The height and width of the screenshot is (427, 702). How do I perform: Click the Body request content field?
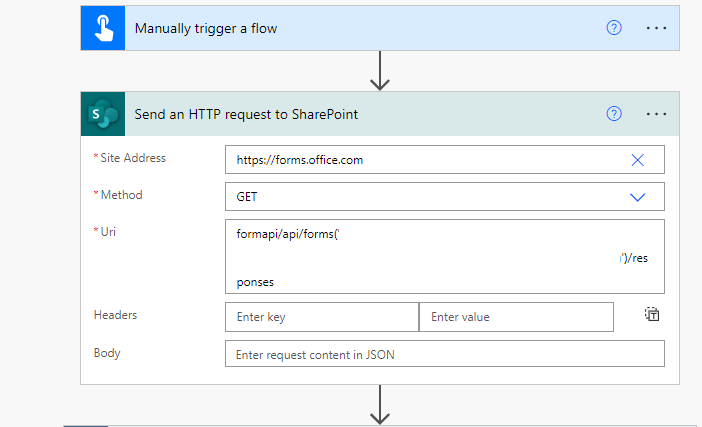coord(444,355)
